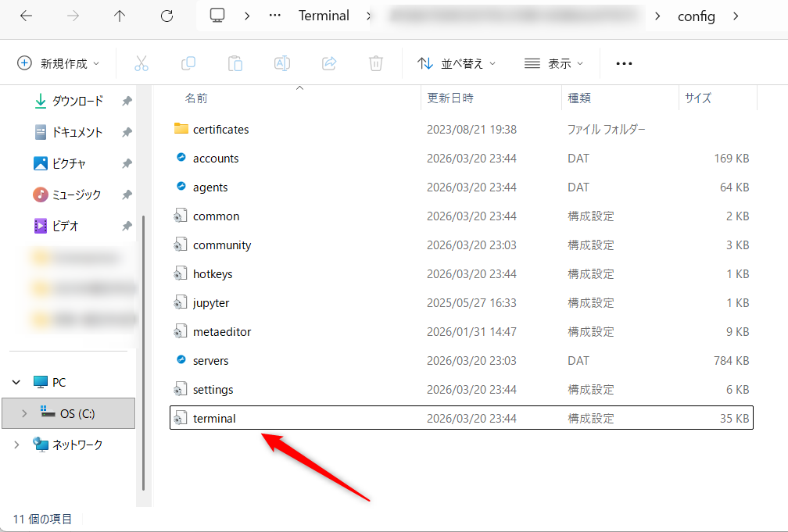
Task: Select ダウンロード in the sidebar
Action: pyautogui.click(x=73, y=101)
